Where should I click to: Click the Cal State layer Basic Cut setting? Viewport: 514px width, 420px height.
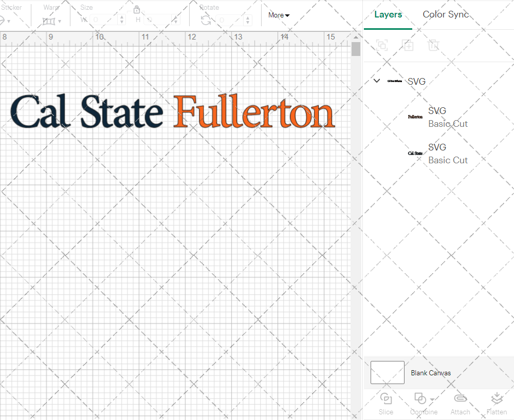point(448,160)
